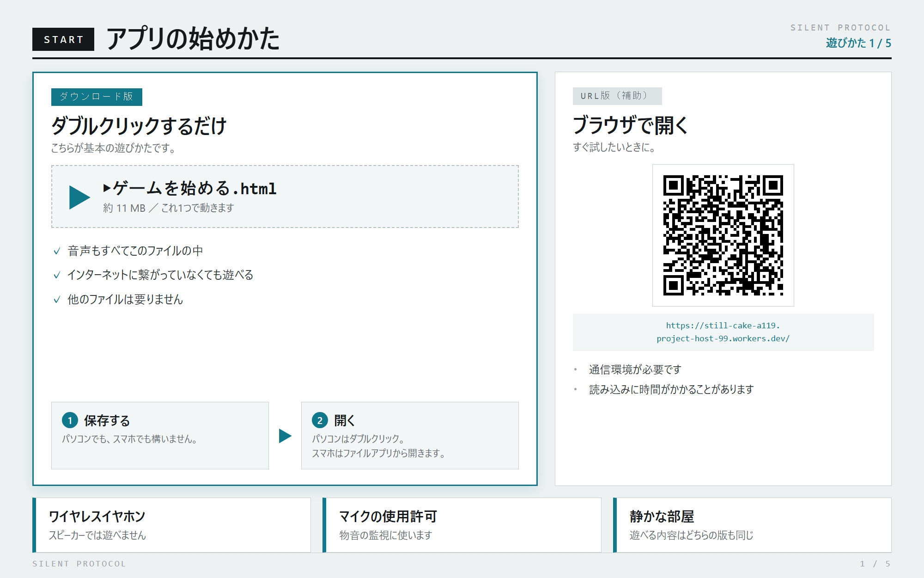Click the text すぐ試したいときに。
This screenshot has width=924, height=578.
tap(614, 147)
